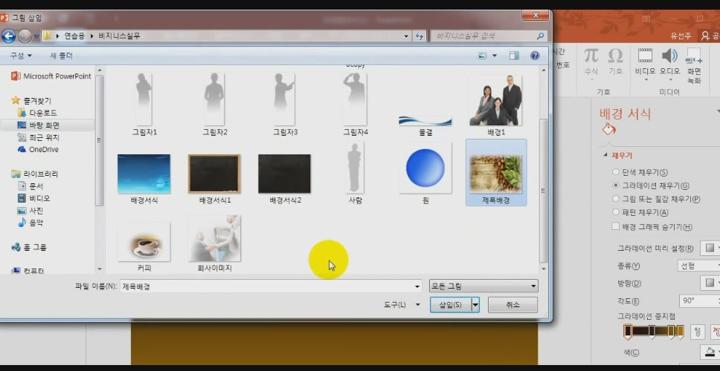Select the 배경서식1 chalkboard thumbnail

pos(214,179)
